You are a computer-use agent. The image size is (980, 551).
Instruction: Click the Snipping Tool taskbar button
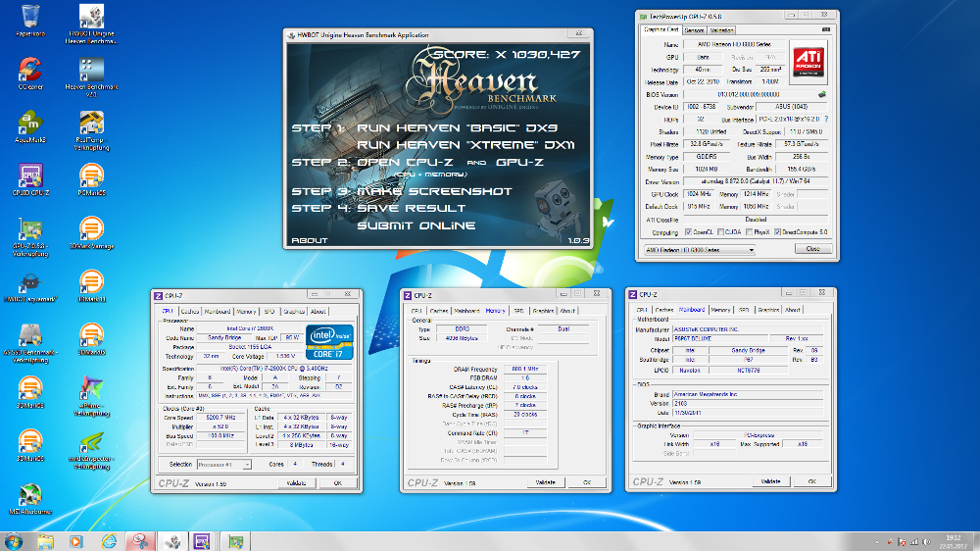[140, 541]
